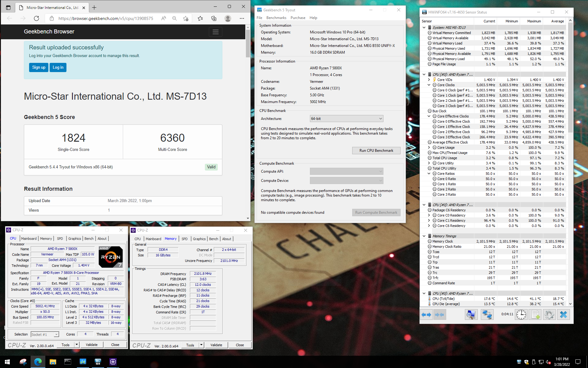This screenshot has height=368, width=588.
Task: Switch to CPU-Z taskbar icon
Action: coord(113,362)
